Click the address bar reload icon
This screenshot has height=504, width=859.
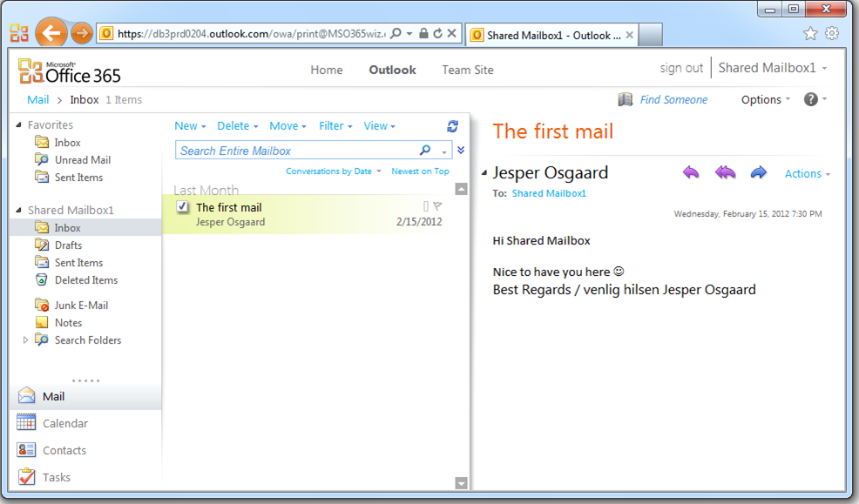437,33
